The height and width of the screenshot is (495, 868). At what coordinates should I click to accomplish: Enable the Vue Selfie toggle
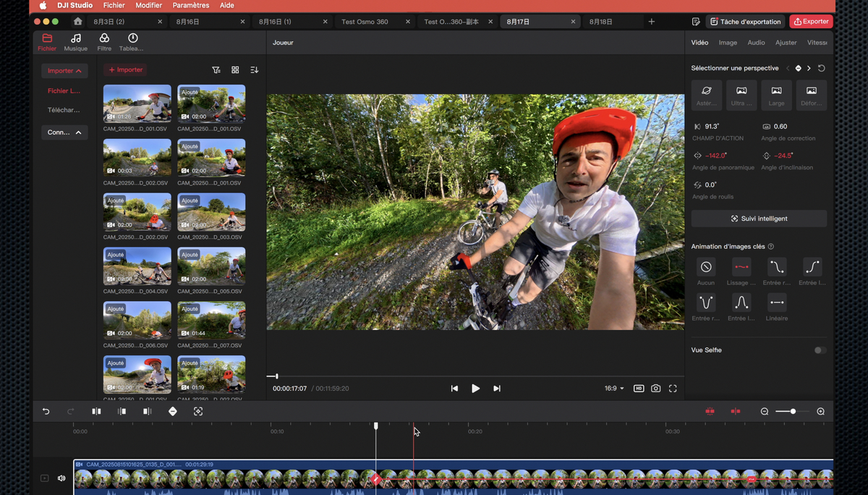click(818, 350)
